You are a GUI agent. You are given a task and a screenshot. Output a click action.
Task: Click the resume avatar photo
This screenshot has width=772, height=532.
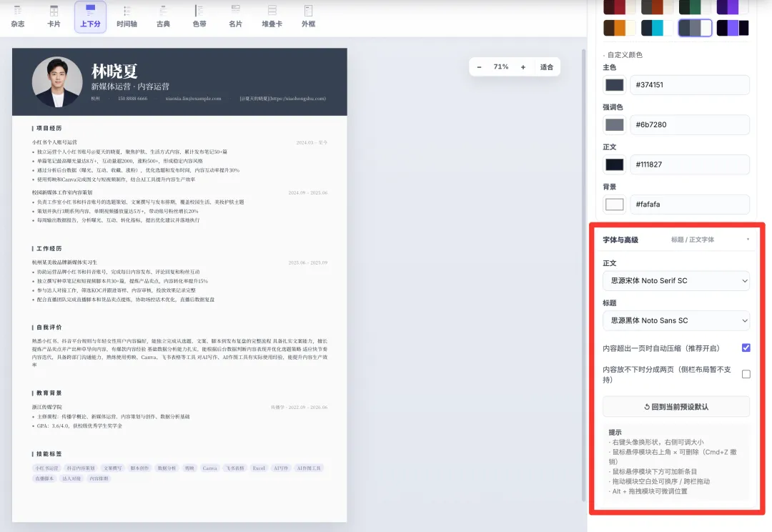(57, 82)
